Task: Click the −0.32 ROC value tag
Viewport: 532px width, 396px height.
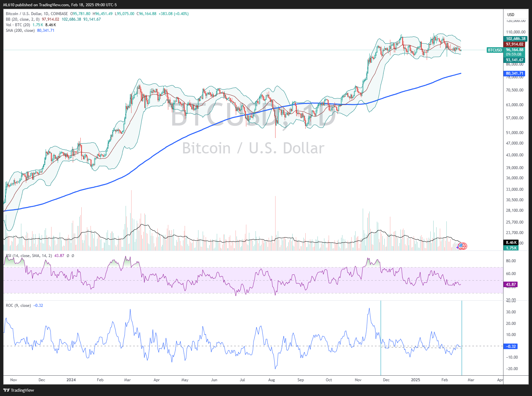Action: [511, 346]
